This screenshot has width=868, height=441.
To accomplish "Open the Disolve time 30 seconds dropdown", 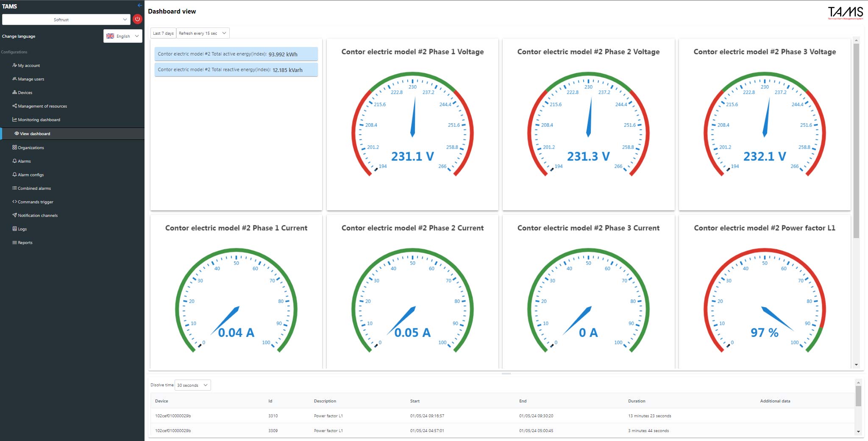I will click(192, 385).
